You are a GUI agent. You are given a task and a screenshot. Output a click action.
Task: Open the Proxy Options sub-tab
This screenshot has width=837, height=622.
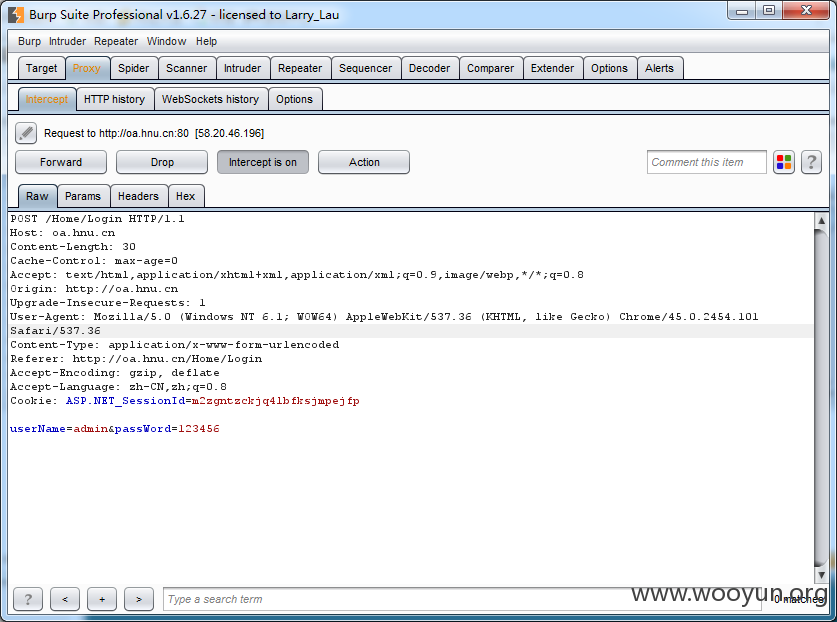coord(294,99)
